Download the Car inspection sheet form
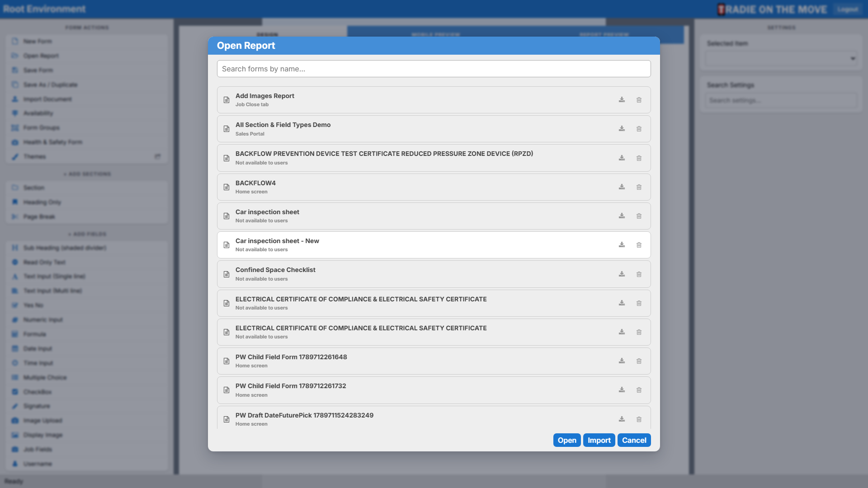The height and width of the screenshot is (488, 868). click(622, 216)
